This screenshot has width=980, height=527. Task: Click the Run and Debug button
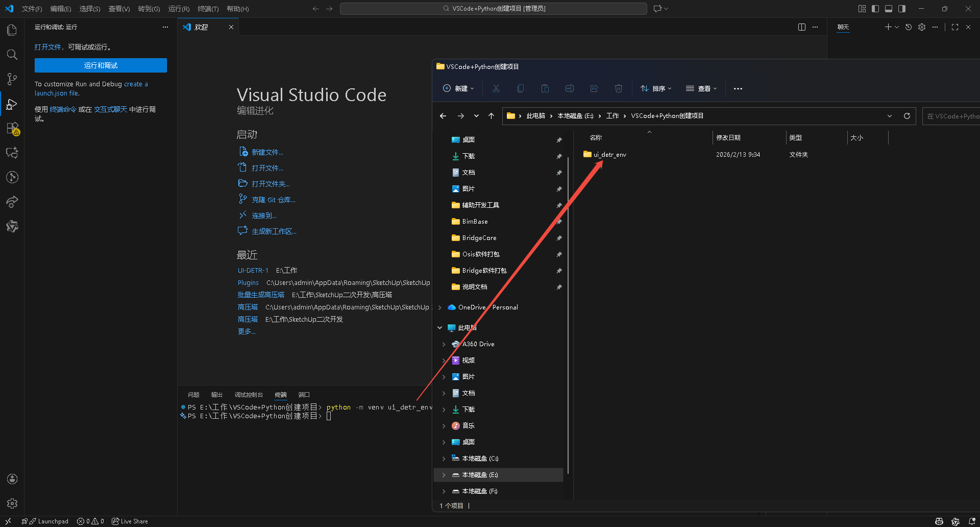(x=101, y=65)
